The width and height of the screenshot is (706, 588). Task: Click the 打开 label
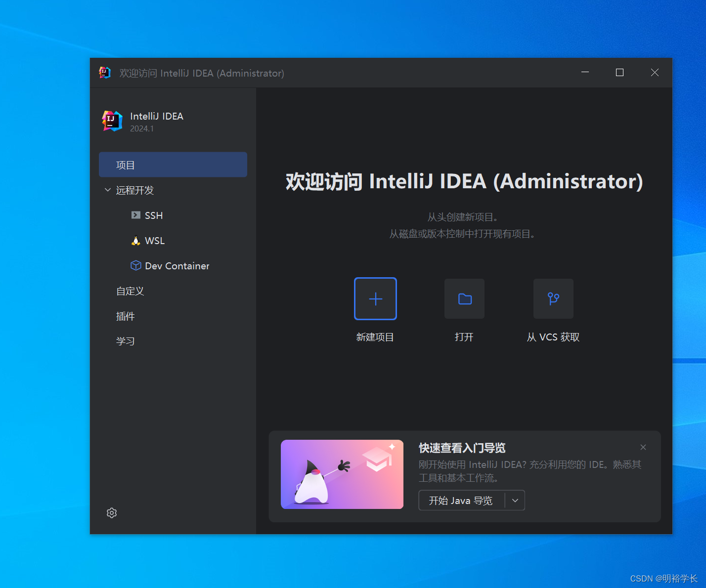(x=464, y=337)
